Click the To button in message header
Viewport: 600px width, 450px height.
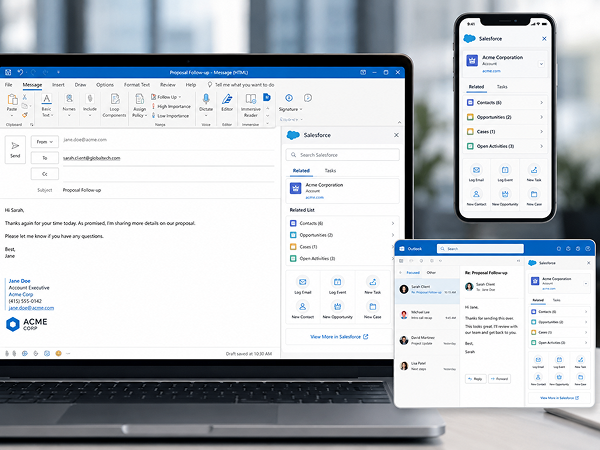pyautogui.click(x=45, y=158)
